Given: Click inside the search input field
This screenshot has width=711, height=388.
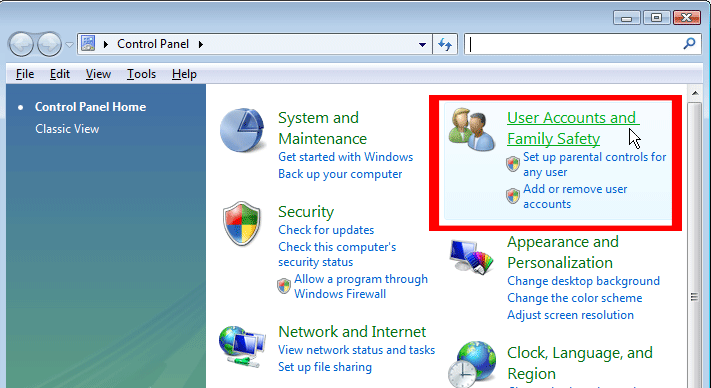Looking at the screenshot, I should pyautogui.click(x=574, y=44).
